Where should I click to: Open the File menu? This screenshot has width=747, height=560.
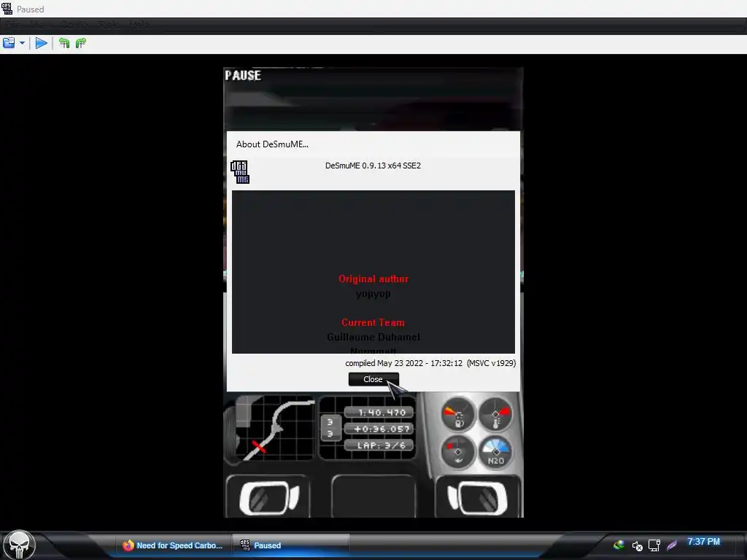13,24
